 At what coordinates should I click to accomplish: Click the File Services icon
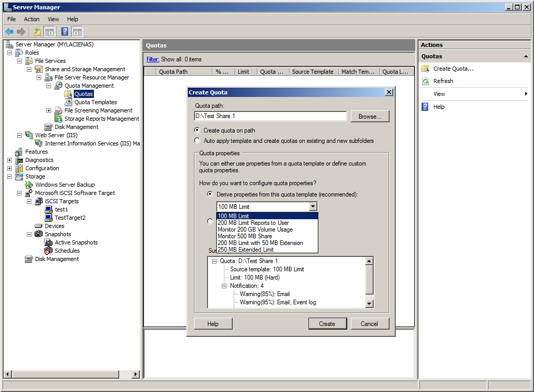coord(29,61)
